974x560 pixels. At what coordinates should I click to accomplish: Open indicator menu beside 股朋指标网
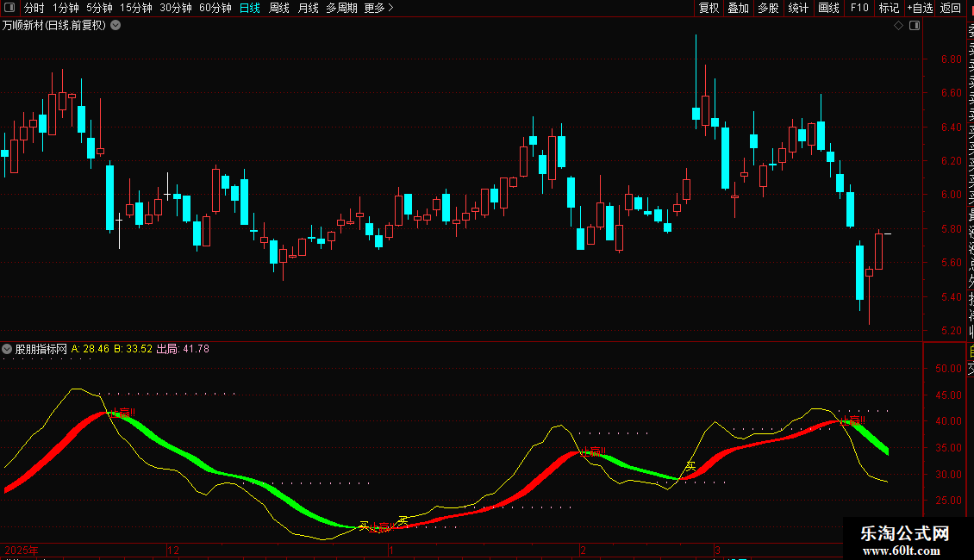pos(7,349)
